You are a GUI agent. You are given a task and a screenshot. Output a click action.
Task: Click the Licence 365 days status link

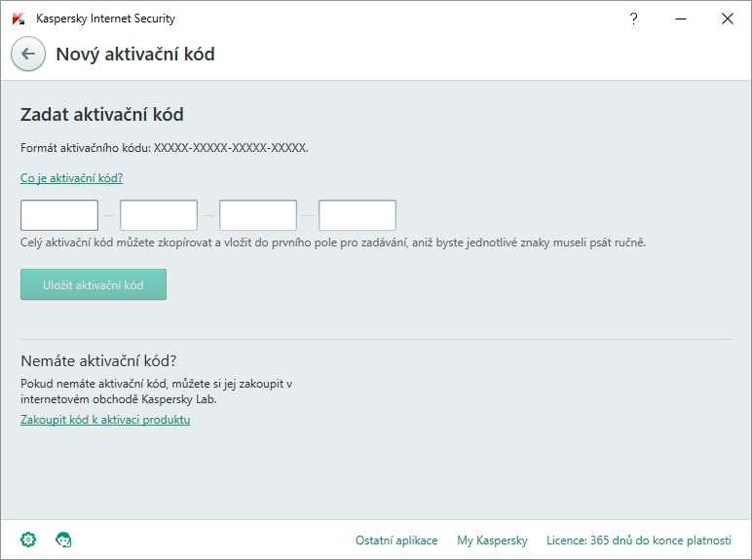tap(638, 541)
